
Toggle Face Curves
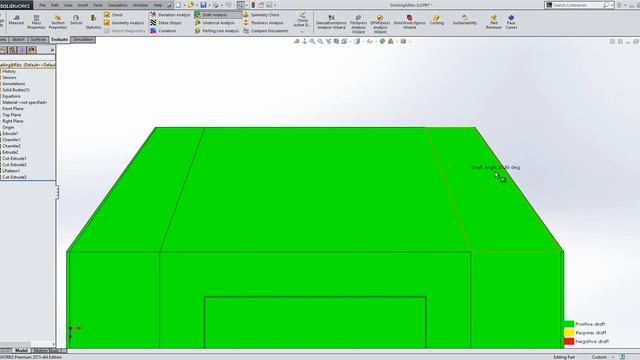coord(511,22)
